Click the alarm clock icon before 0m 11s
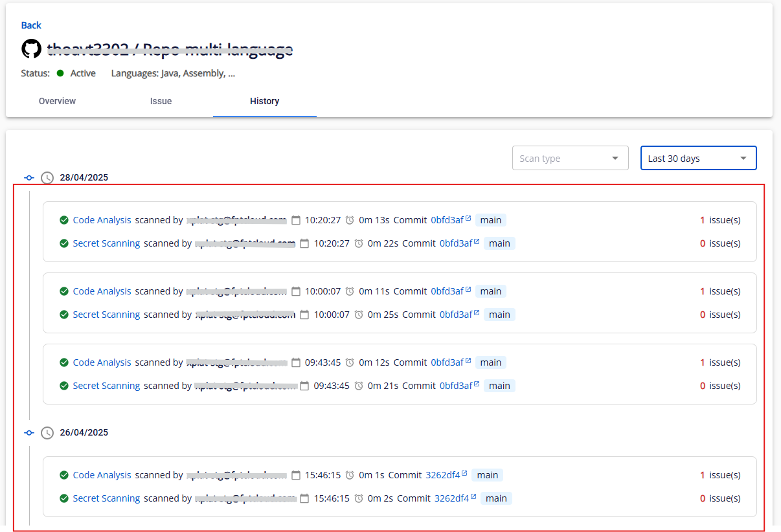 [350, 291]
